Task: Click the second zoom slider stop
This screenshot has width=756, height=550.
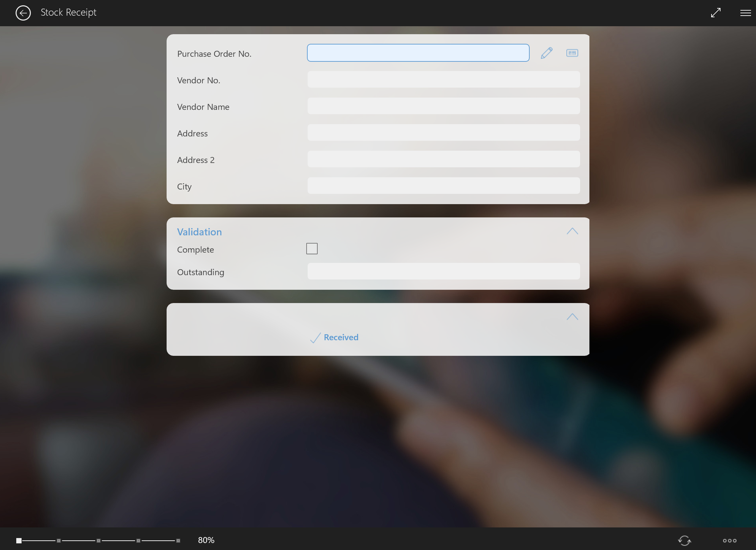Action: point(59,540)
